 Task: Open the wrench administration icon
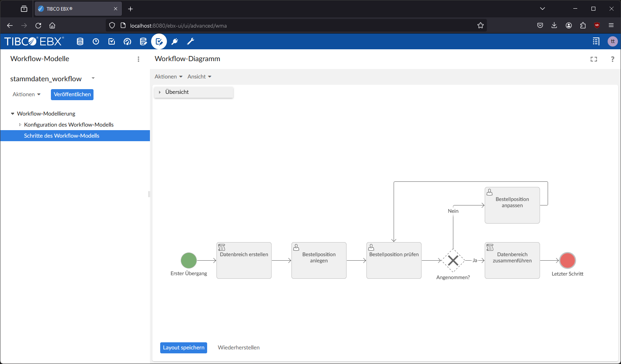(191, 41)
